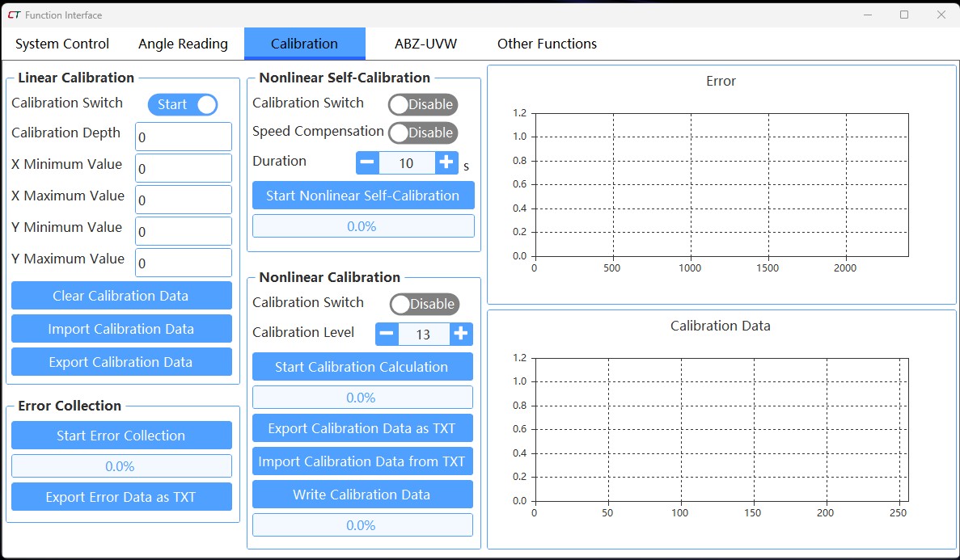Decrease Duration with the minus button
The image size is (960, 560).
367,162
